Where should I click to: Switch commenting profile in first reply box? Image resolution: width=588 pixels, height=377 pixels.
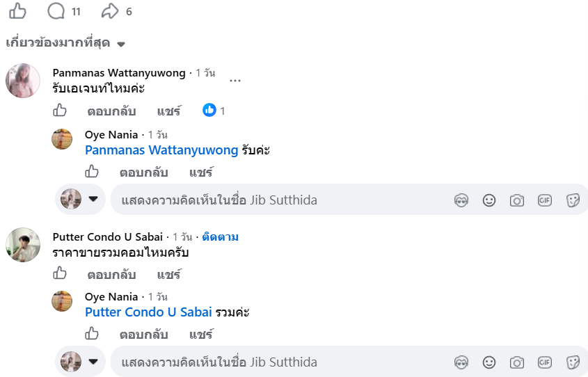(x=80, y=199)
